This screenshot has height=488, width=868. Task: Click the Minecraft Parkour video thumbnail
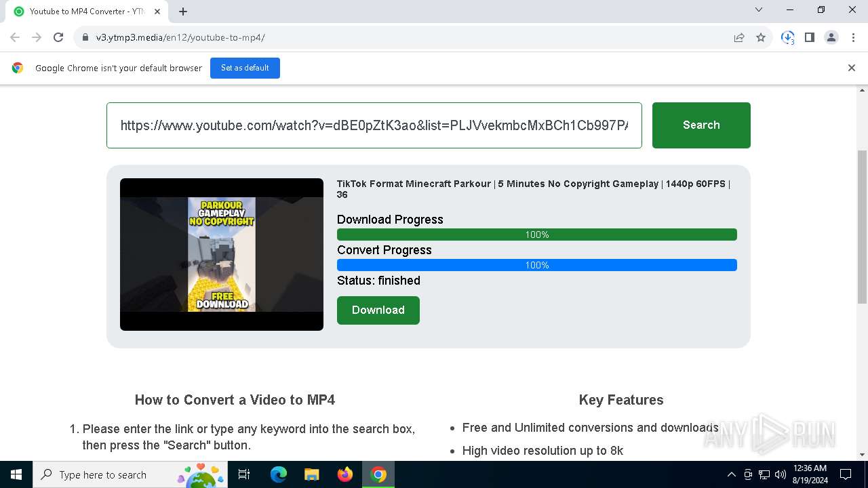[222, 254]
